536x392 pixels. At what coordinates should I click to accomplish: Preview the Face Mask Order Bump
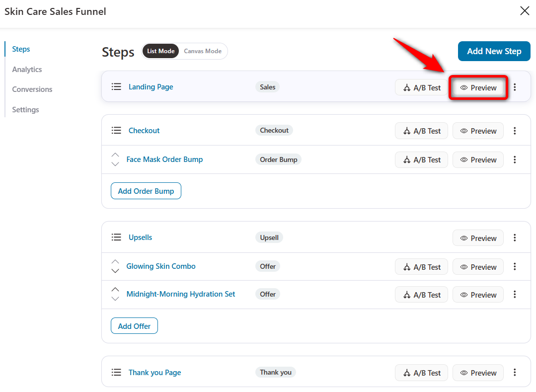(478, 159)
